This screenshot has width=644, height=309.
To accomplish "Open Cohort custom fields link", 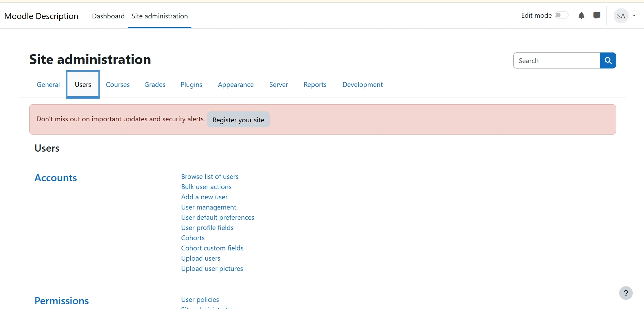I will click(x=212, y=248).
